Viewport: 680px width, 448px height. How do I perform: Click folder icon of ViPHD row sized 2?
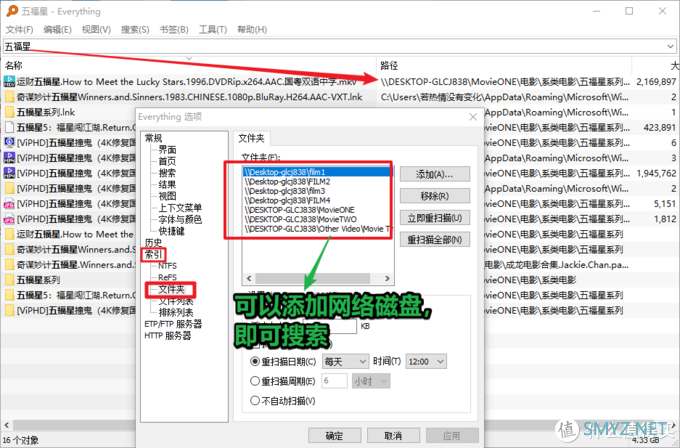coord(9,188)
